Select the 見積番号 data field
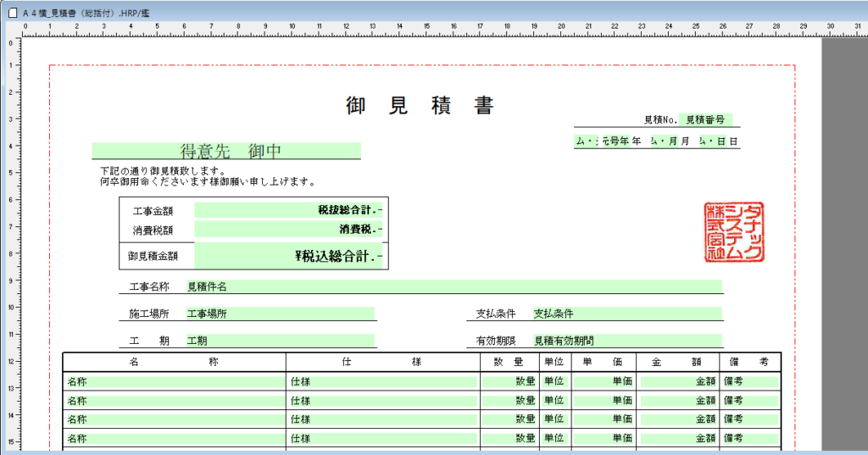The height and width of the screenshot is (455, 868). coord(705,119)
